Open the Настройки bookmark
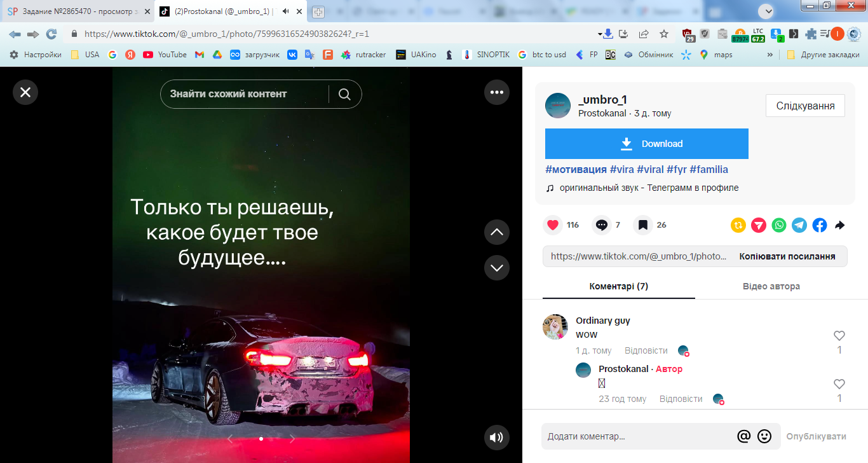The width and height of the screenshot is (868, 463). (x=36, y=55)
